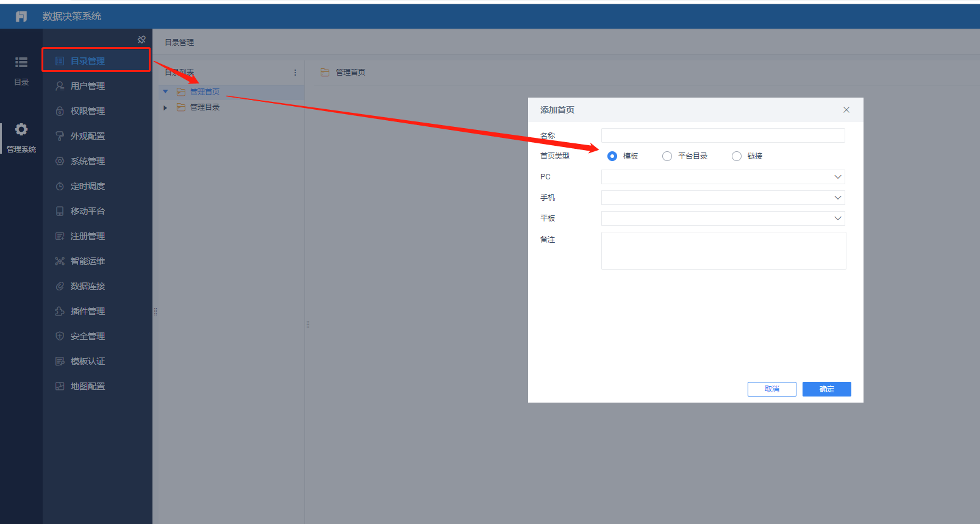Select 管理目录 in directory tree
The height and width of the screenshot is (524, 980).
point(205,107)
